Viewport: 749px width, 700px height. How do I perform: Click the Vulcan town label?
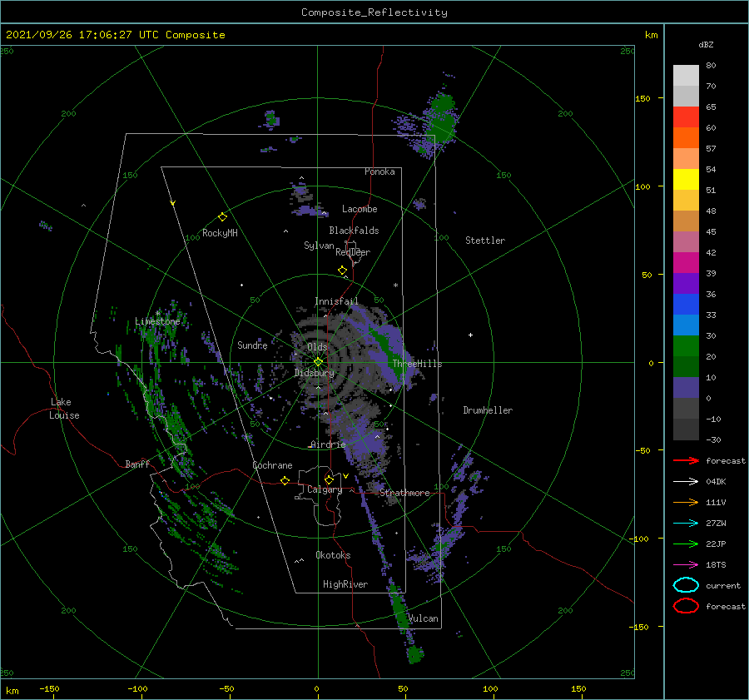click(x=424, y=618)
